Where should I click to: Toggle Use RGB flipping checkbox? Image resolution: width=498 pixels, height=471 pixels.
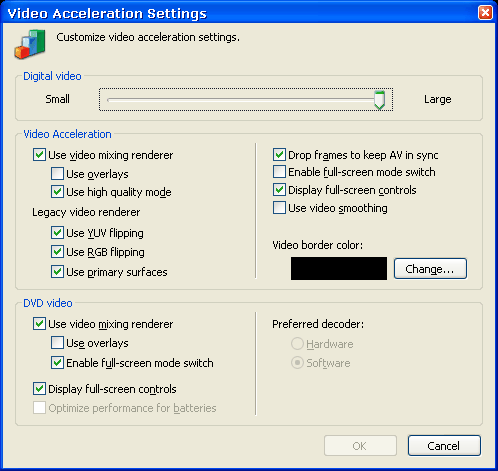[x=57, y=252]
